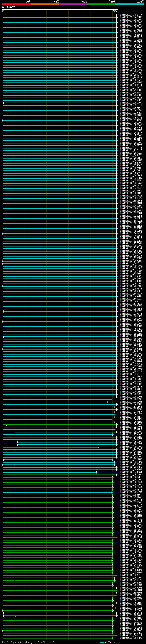Click the cyan ~100% identity legend bar
Image resolution: width=146 pixels, height=644 pixels.
coord(130,4)
